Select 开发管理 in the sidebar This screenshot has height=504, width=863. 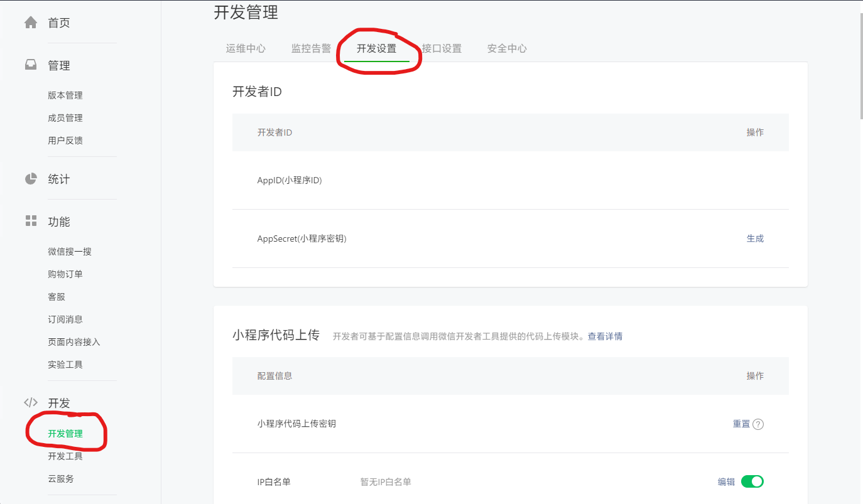point(65,434)
